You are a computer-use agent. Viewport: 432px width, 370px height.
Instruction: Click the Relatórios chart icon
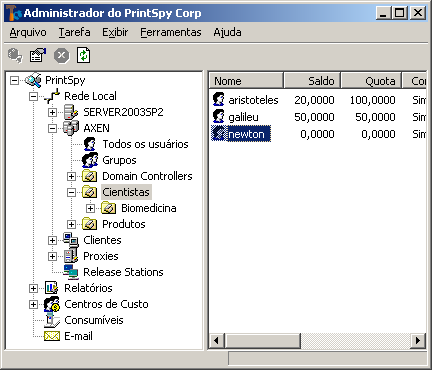tap(52, 288)
